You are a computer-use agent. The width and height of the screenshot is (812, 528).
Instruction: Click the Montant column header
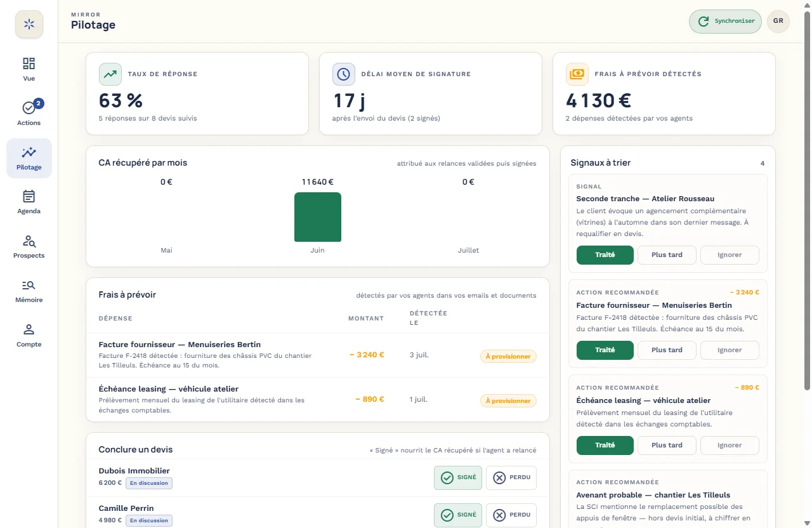(366, 319)
